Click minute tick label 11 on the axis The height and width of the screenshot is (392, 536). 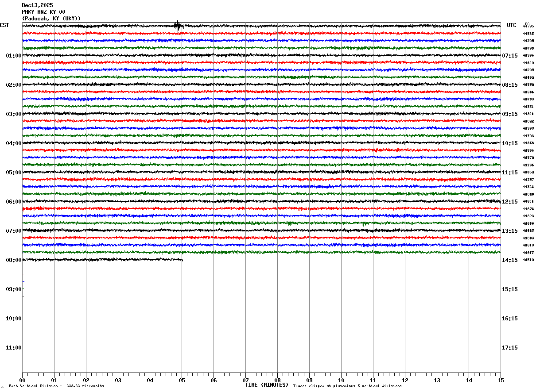coord(373,380)
